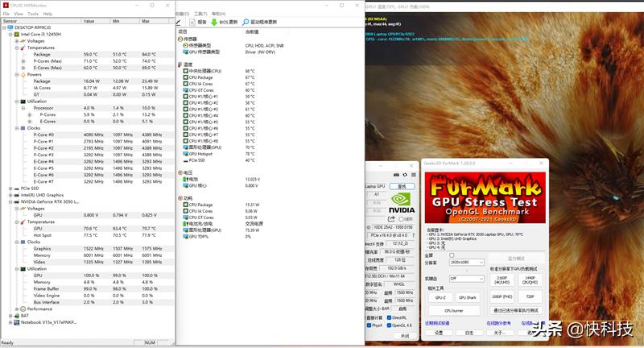The image size is (644, 348).
Task: Click the PCIe SSD drive icon in the middle list
Action: (186, 160)
